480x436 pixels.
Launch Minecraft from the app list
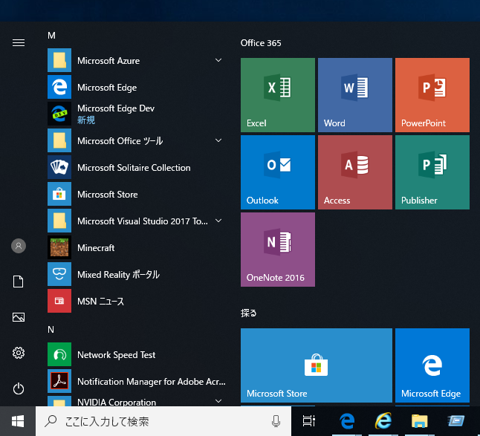click(x=137, y=248)
